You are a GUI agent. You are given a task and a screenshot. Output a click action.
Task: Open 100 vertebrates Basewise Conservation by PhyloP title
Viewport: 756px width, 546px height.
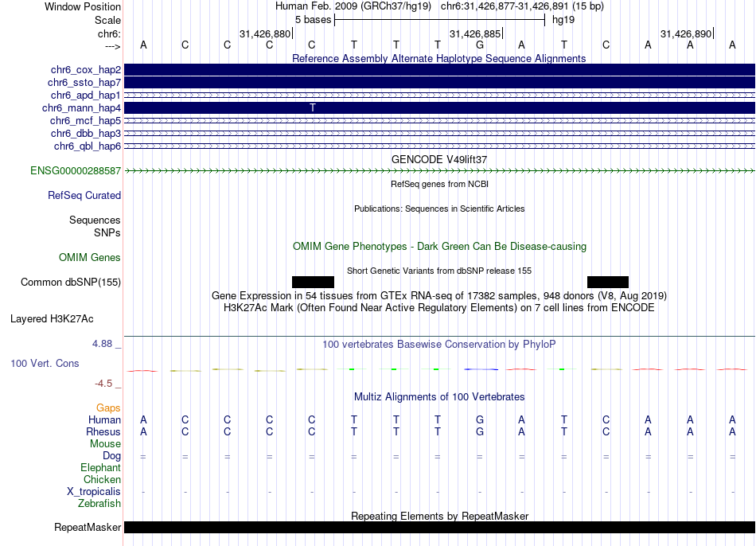(439, 345)
